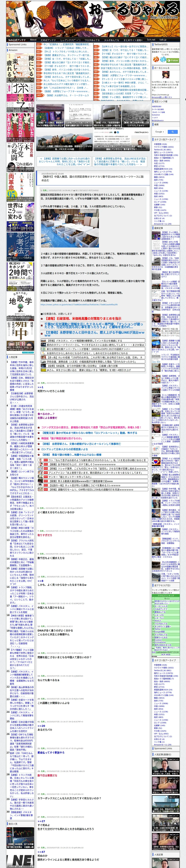This screenshot has height=868, width=186.
Task: Open ヌルポあんてな in the top navigation bar
Action: pos(111,40)
